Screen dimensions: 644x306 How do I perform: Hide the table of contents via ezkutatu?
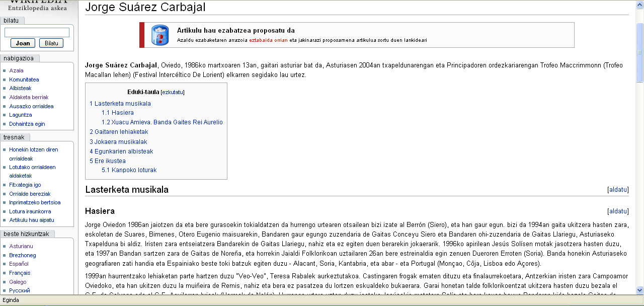click(173, 93)
